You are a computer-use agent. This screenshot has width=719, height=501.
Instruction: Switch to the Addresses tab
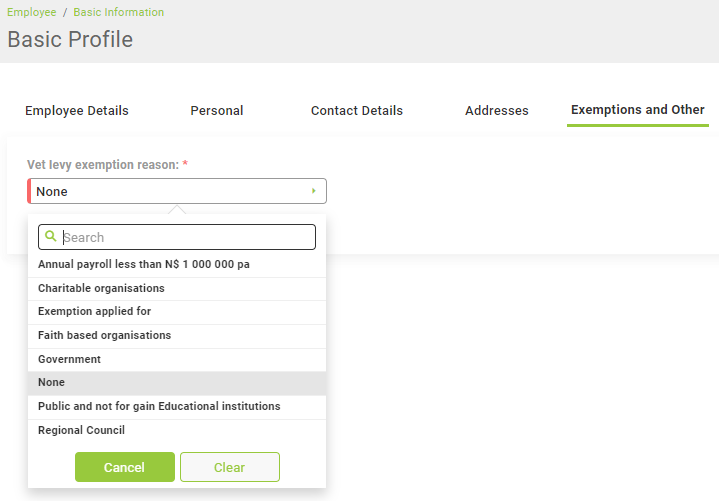click(x=497, y=111)
